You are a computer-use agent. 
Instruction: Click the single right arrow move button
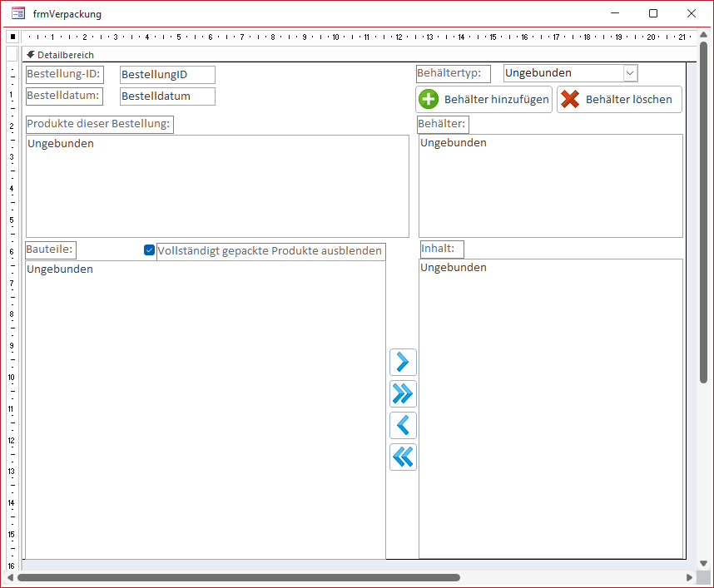tap(403, 362)
